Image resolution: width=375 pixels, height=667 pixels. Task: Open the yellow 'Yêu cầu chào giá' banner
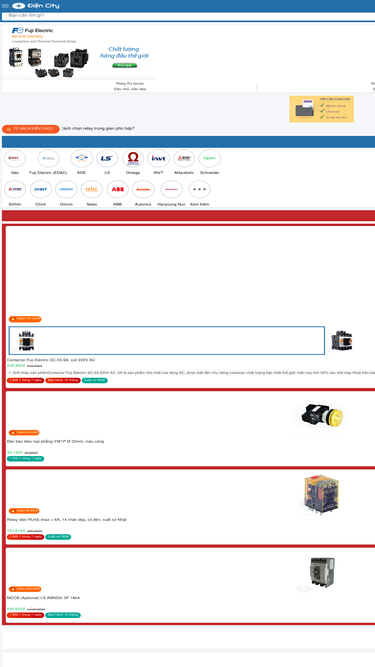click(x=321, y=109)
